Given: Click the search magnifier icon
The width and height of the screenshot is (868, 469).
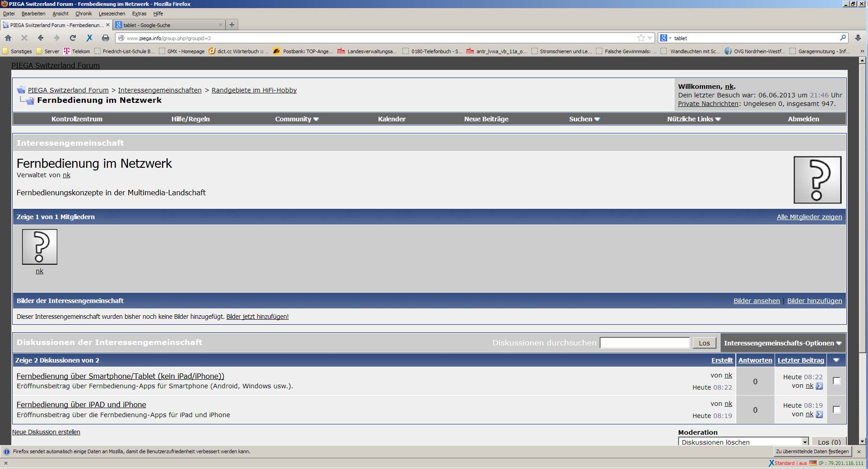Looking at the screenshot, I should (x=842, y=38).
